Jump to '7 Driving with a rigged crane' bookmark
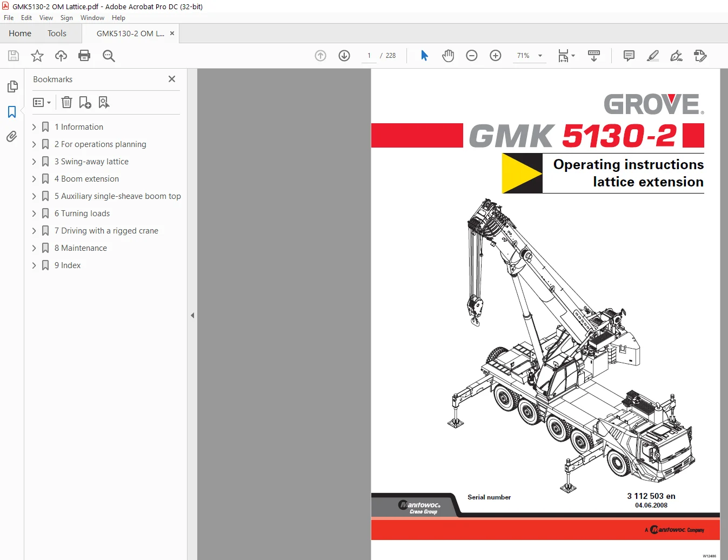This screenshot has width=728, height=560. (x=106, y=231)
